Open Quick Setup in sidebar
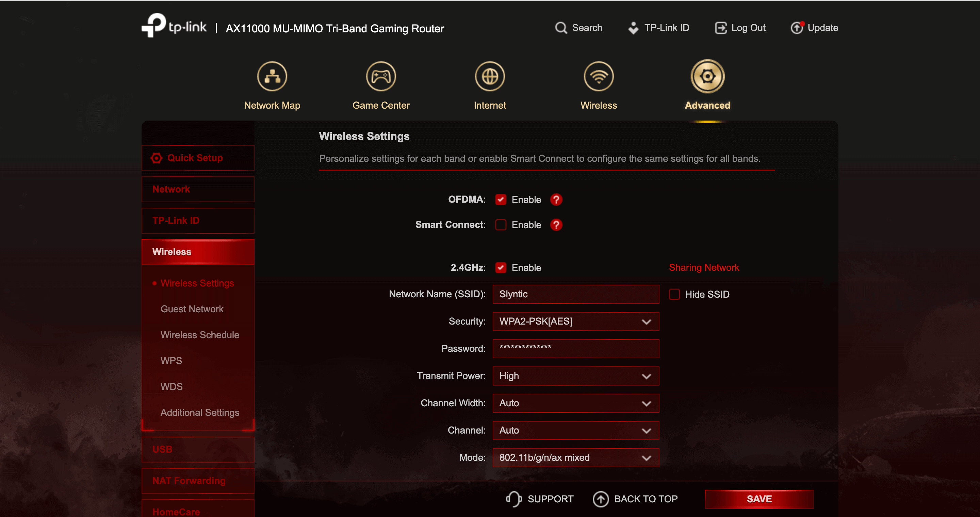Viewport: 980px width, 517px height. [198, 158]
